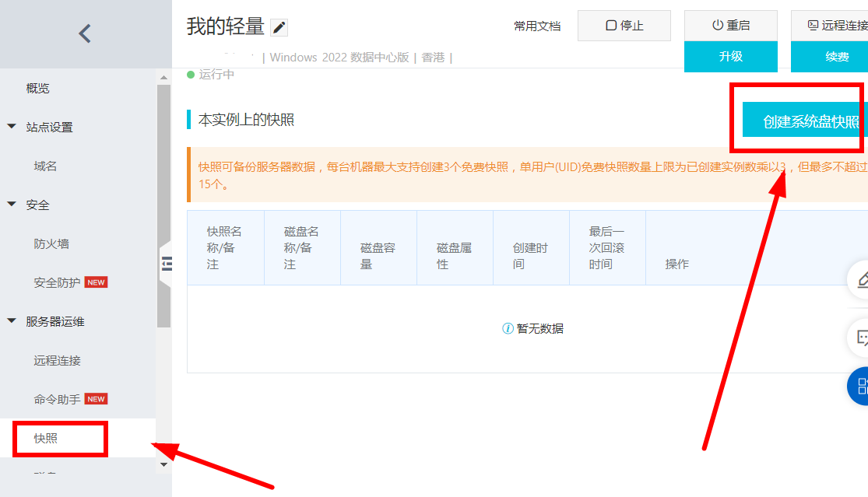Screen dimensions: 868x497
Task: Click the floating edit pen button
Action: click(859, 280)
